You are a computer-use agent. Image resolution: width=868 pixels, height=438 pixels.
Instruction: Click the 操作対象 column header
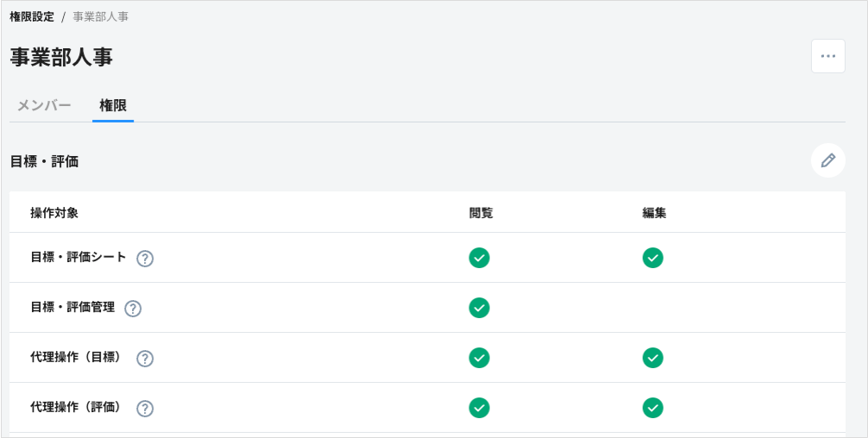(54, 213)
